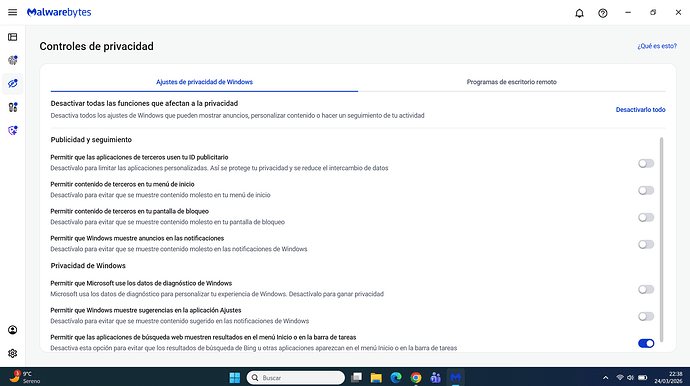Screen dimensions: 690x386
Task: Open the shield protection sidebar icon
Action: tap(12, 130)
